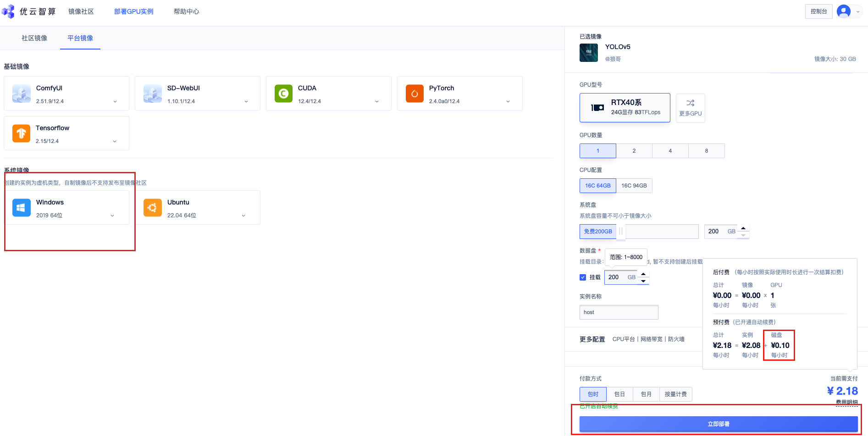Open the 控制台 console button
Viewport: 868px width, 436px height.
(818, 11)
